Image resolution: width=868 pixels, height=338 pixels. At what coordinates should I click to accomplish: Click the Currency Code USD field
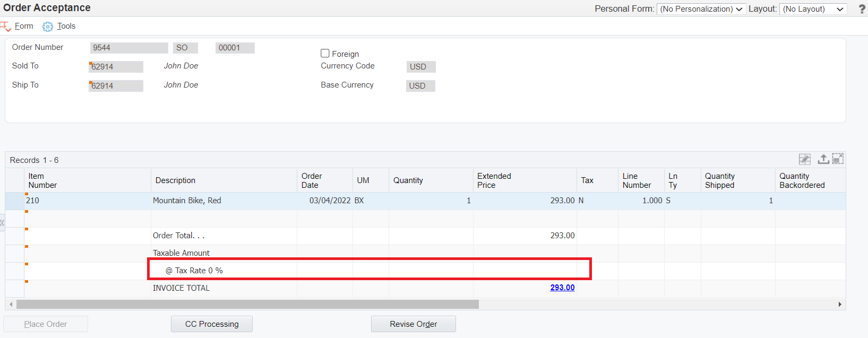(x=421, y=67)
